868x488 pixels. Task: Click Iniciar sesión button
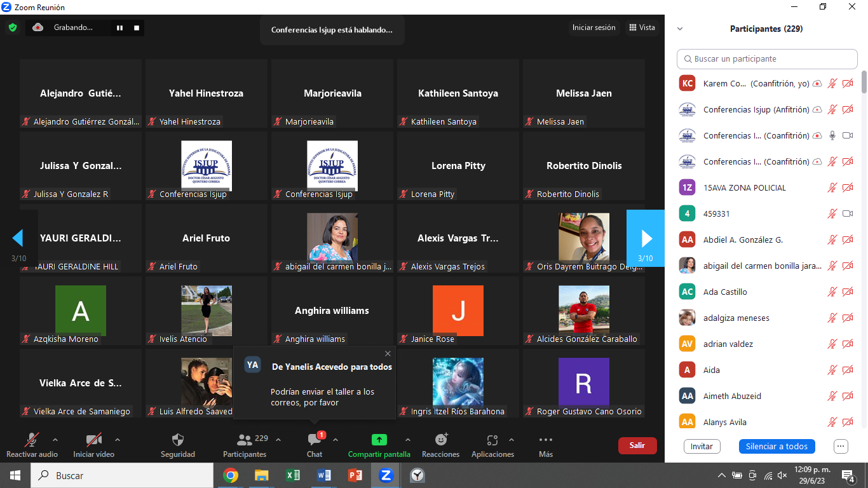[593, 27]
